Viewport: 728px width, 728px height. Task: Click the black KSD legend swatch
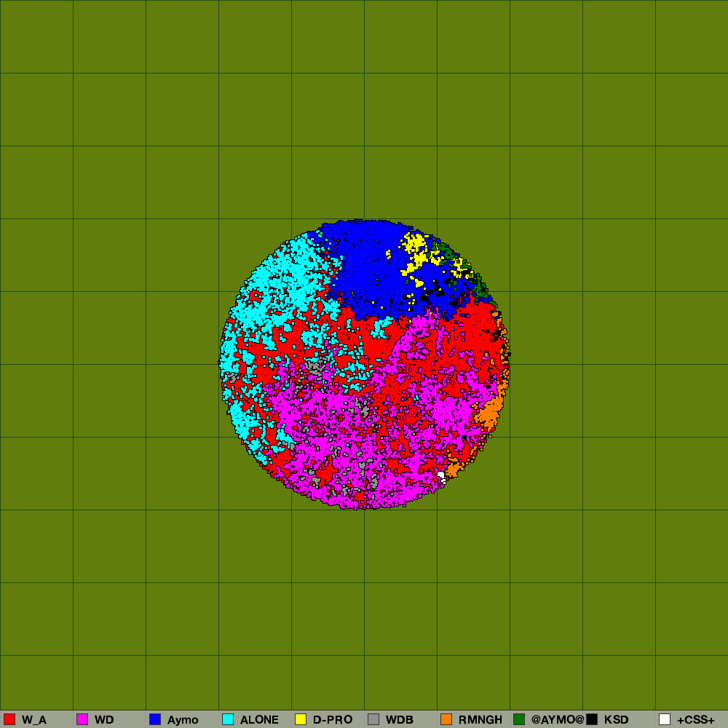[592, 719]
